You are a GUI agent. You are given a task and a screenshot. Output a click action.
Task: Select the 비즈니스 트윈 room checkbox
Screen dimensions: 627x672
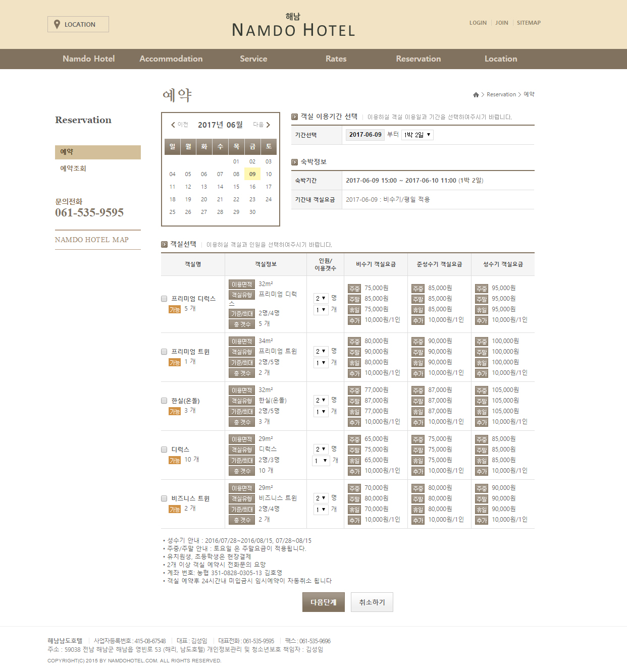tap(164, 498)
